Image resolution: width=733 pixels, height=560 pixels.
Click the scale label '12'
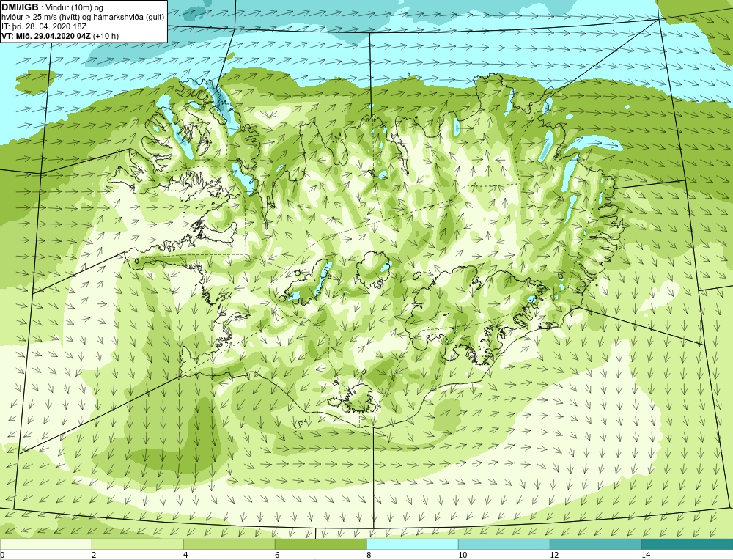tap(554, 555)
